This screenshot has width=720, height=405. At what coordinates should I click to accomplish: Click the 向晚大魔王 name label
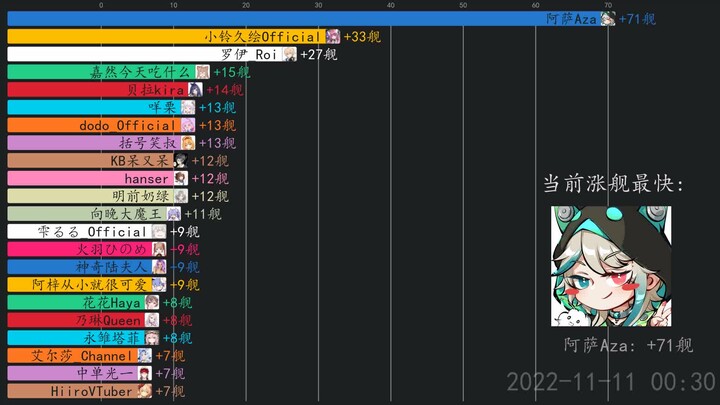point(126,214)
